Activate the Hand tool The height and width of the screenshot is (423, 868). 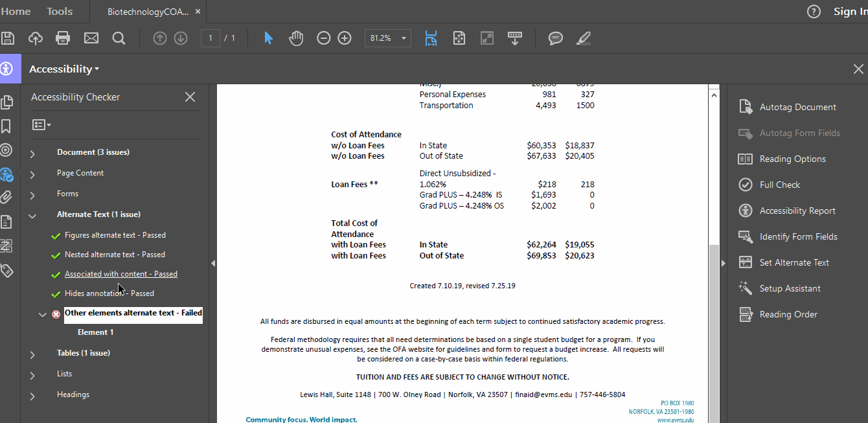click(x=296, y=38)
